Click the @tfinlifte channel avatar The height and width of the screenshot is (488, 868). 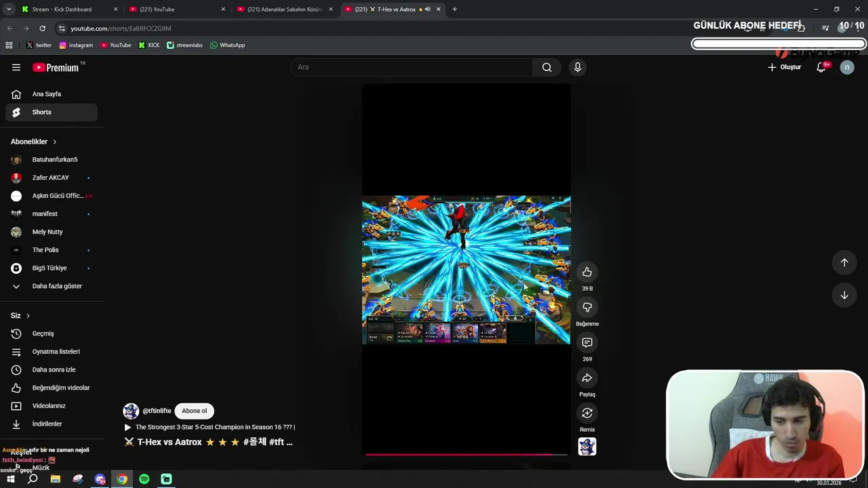[x=131, y=411]
